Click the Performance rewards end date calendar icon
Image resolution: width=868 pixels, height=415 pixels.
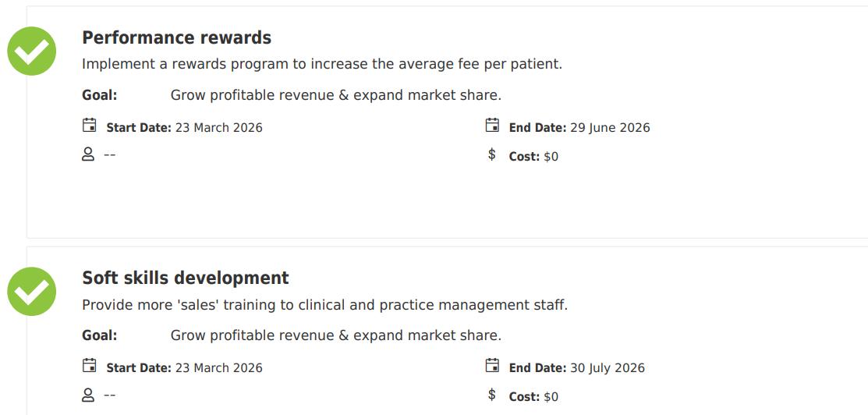492,126
